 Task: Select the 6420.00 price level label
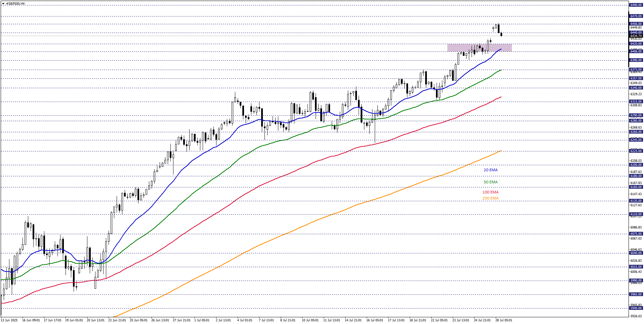coord(636,44)
